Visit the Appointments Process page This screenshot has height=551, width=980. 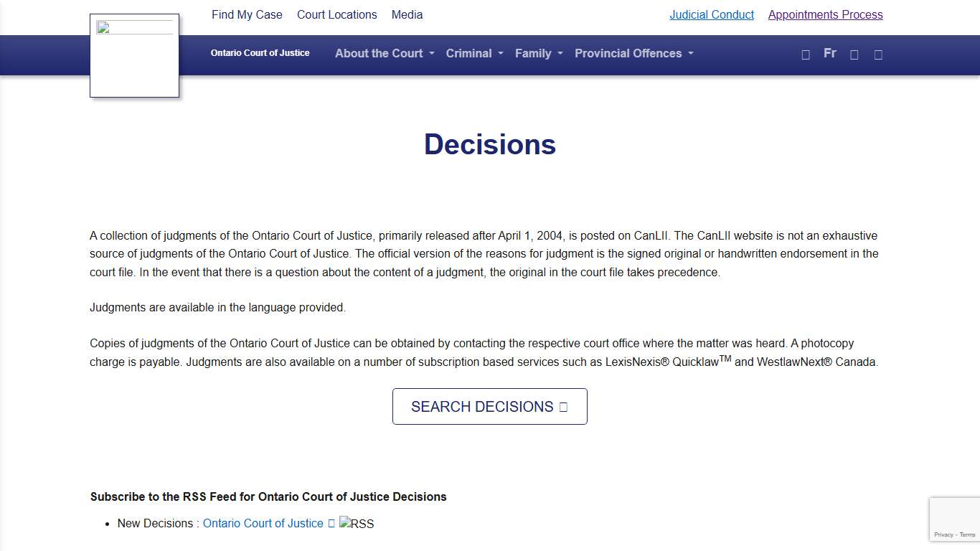[x=825, y=14]
